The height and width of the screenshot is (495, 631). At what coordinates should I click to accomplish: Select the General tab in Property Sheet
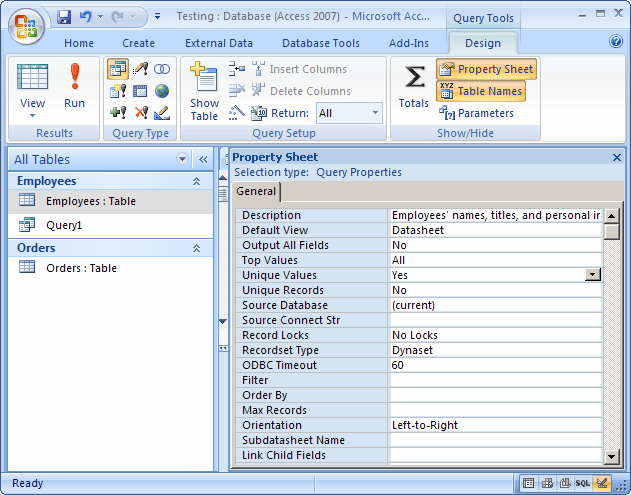click(256, 191)
